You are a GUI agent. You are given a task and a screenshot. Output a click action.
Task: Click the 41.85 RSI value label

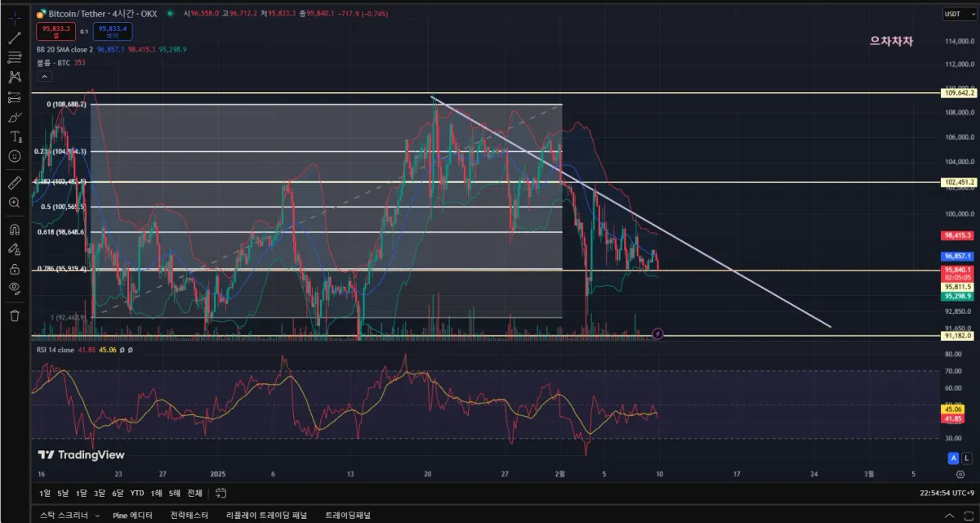click(x=953, y=418)
